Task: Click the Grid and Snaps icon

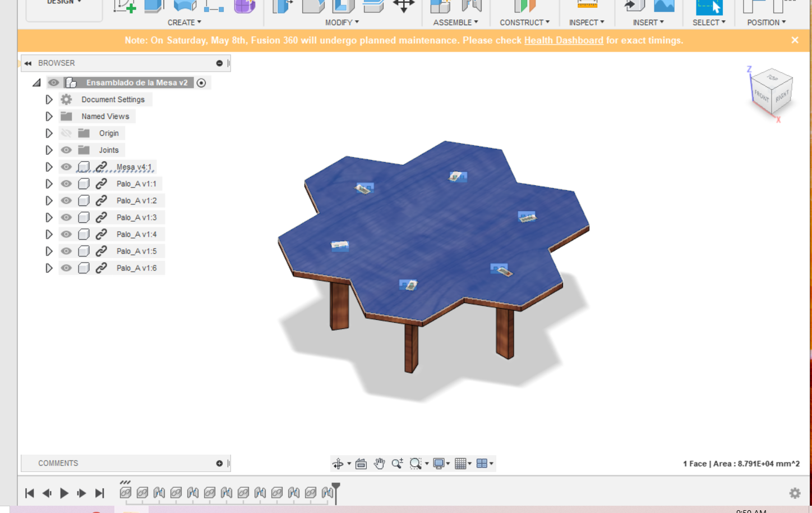Action: point(460,464)
